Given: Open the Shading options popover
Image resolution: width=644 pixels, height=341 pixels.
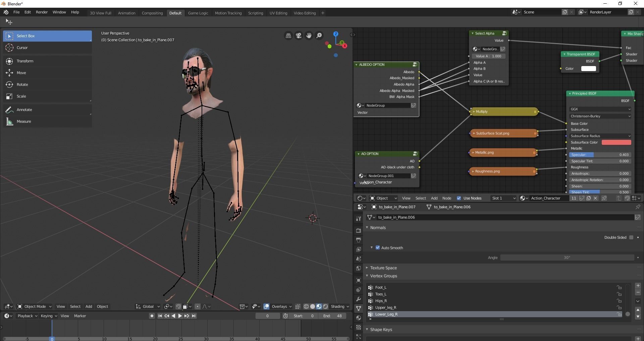Looking at the screenshot, I should pos(340,306).
